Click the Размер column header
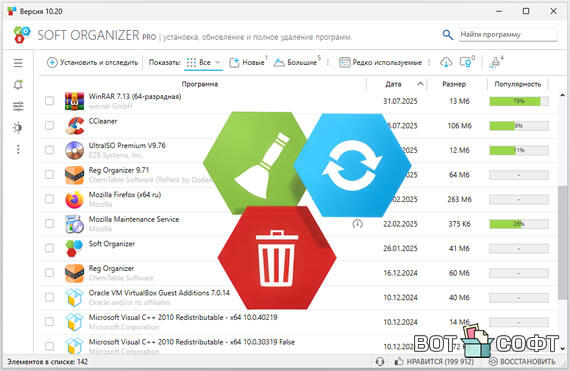 454,84
